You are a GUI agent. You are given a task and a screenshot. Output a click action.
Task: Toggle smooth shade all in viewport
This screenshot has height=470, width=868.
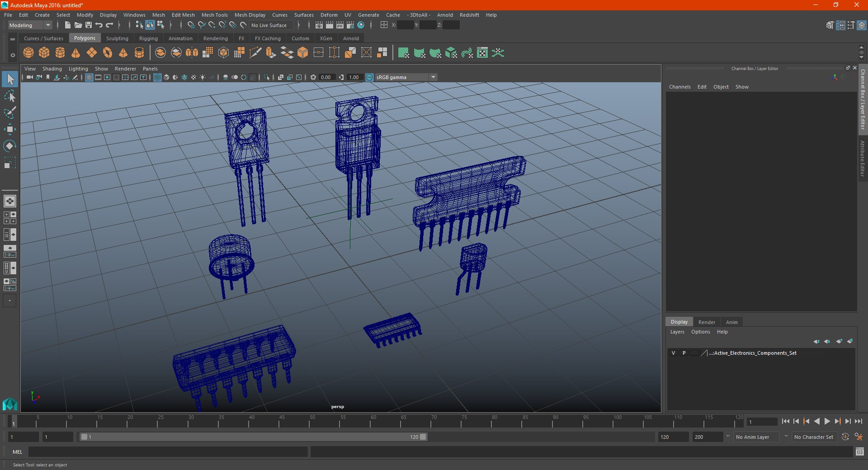(x=166, y=77)
